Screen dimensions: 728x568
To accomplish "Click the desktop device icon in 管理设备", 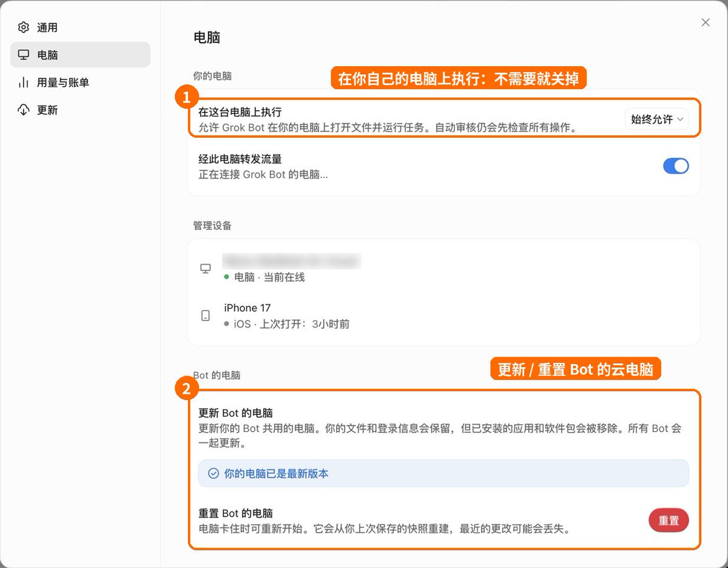I will [x=206, y=269].
